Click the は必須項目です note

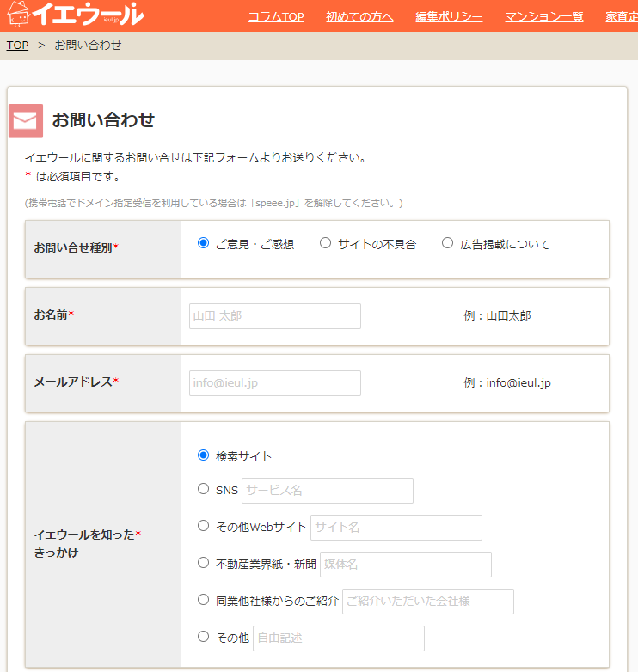(73, 176)
